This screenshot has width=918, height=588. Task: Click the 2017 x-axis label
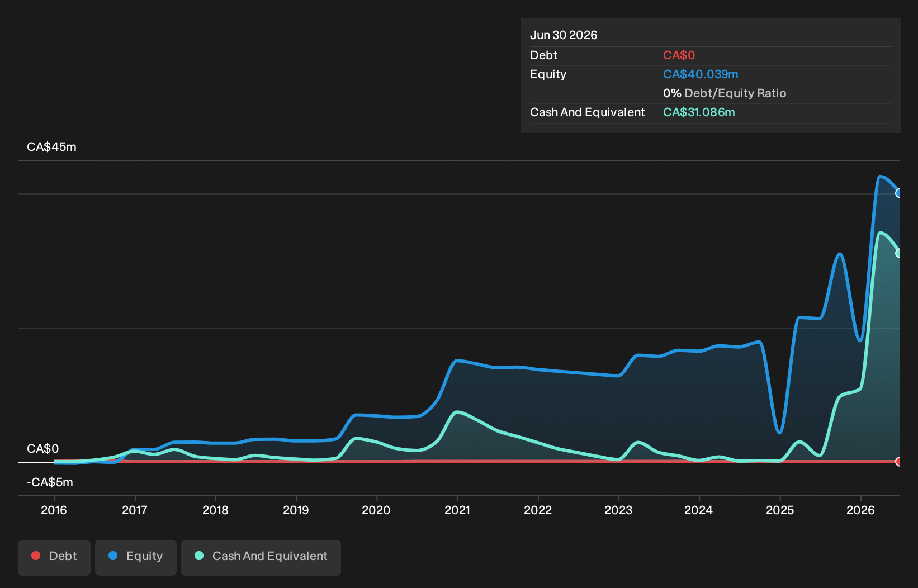[x=135, y=510]
